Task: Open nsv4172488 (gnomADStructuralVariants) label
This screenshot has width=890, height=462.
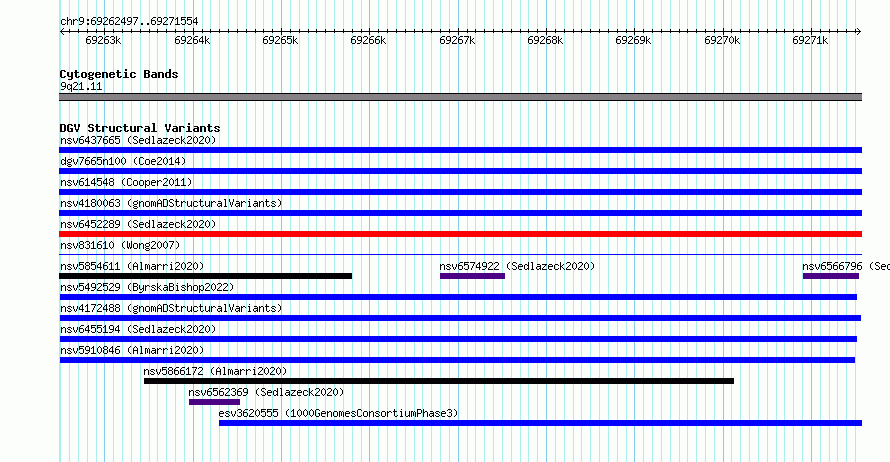Action: click(171, 308)
